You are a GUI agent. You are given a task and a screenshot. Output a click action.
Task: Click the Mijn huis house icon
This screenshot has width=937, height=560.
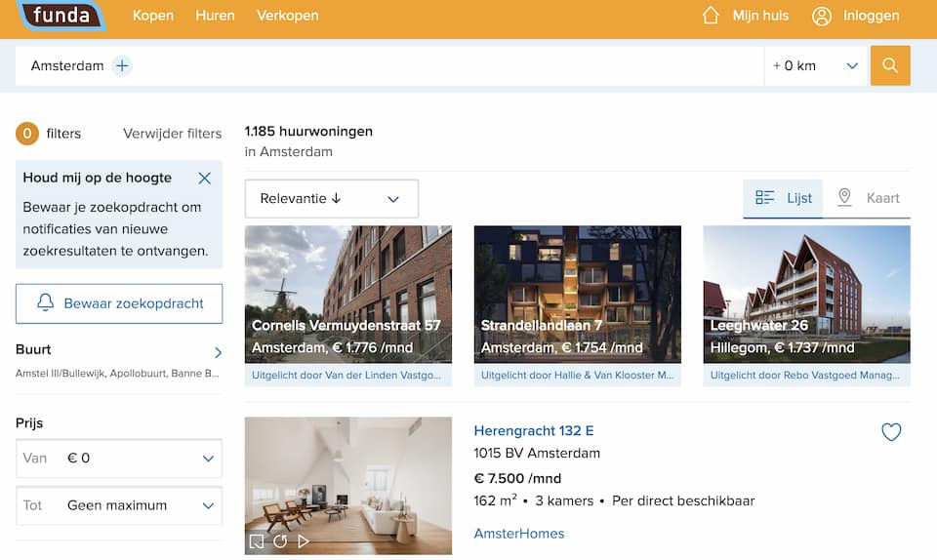[712, 16]
